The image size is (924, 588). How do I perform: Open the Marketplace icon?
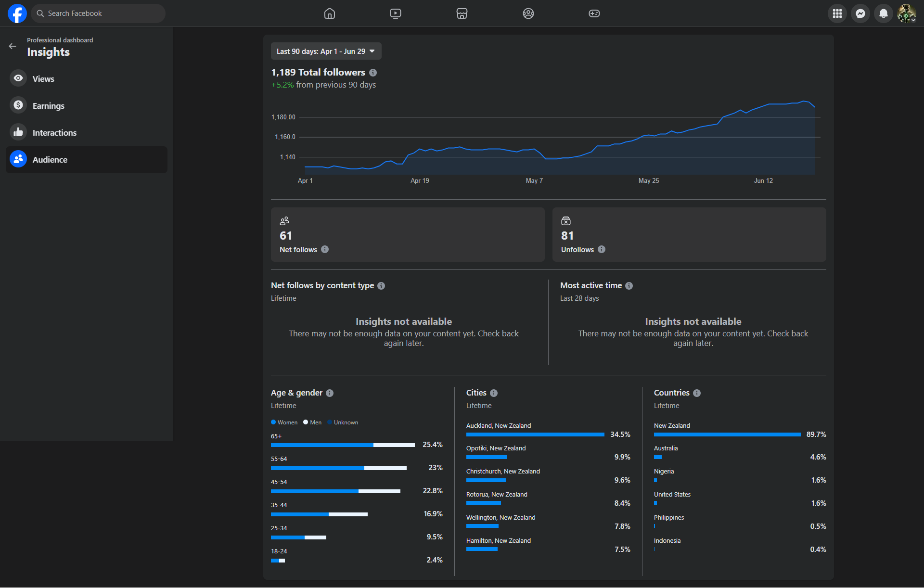[462, 13]
